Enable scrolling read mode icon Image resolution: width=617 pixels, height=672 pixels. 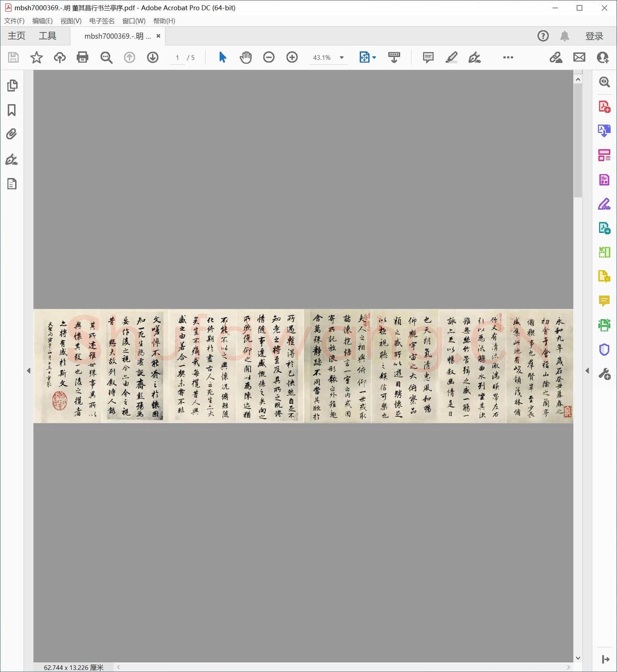pyautogui.click(x=394, y=57)
